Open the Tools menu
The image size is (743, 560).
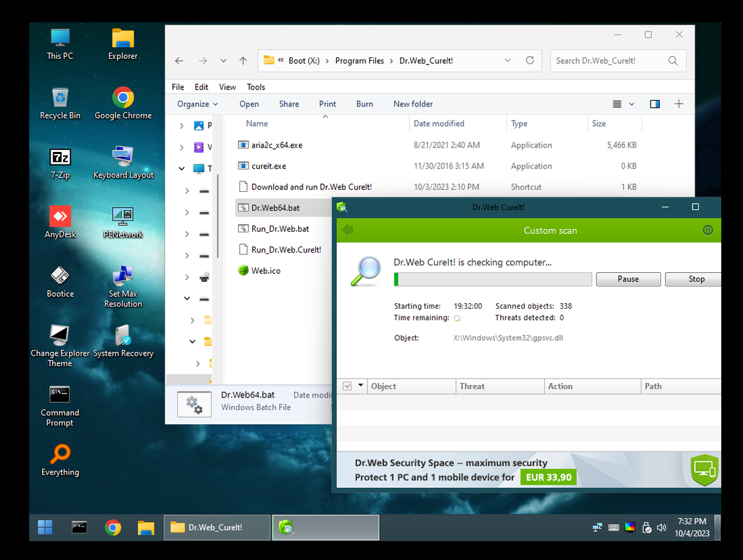[x=256, y=87]
